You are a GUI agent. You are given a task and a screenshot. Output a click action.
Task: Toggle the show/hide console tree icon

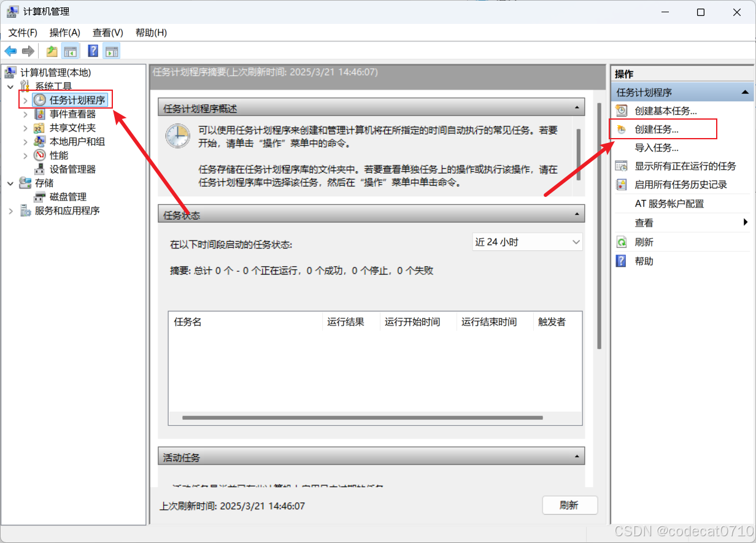pyautogui.click(x=71, y=52)
